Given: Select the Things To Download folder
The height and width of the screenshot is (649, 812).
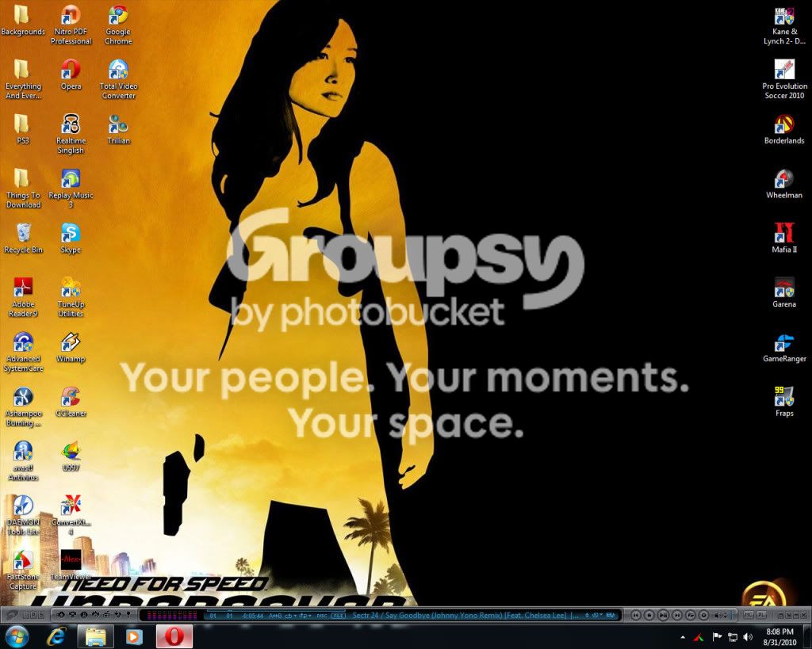Looking at the screenshot, I should [x=23, y=189].
